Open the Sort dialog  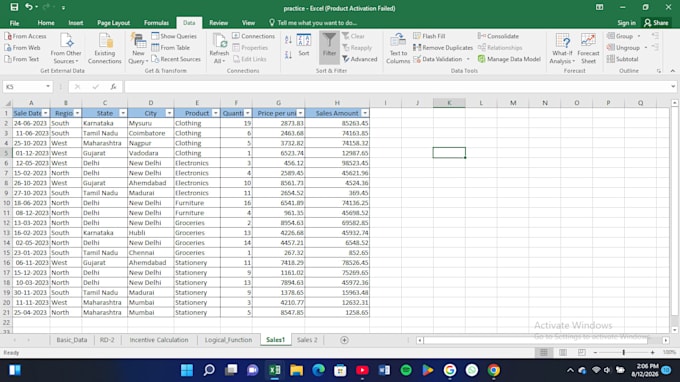[x=304, y=45]
